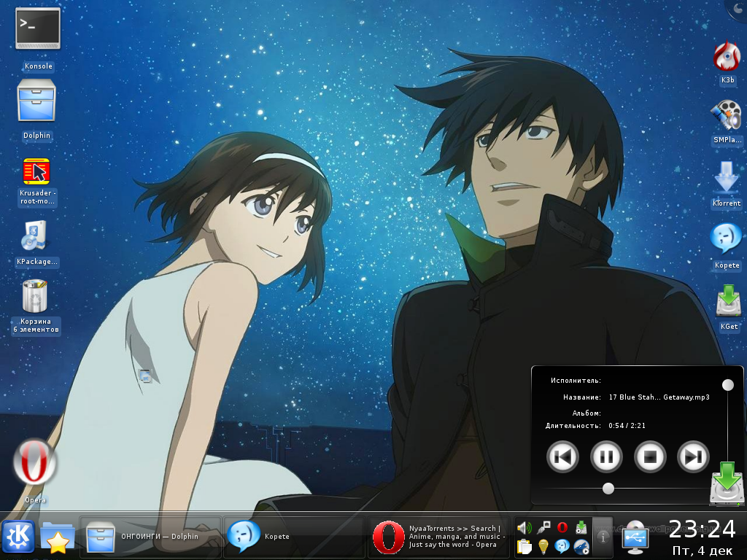This screenshot has width=747, height=560.
Task: Open the network connection tray icon
Action: [543, 528]
